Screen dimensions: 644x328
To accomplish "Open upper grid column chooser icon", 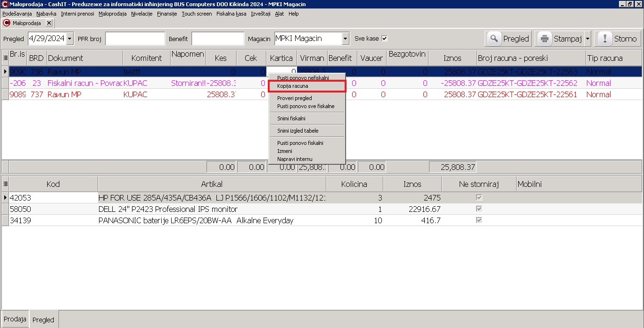I will (5, 58).
